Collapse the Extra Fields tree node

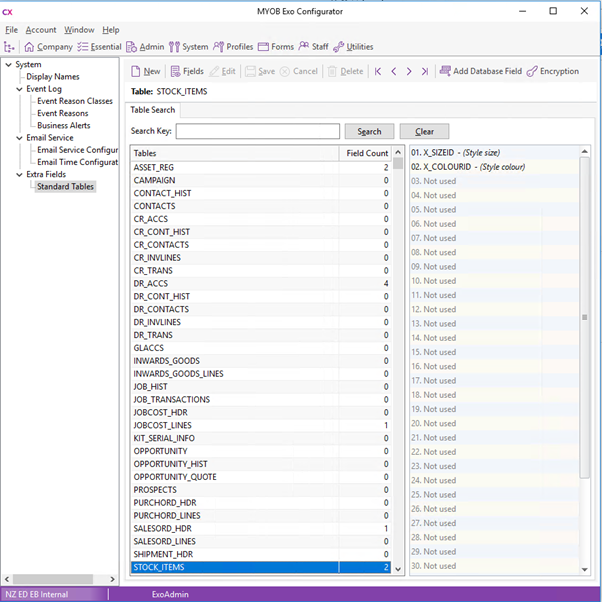click(19, 174)
